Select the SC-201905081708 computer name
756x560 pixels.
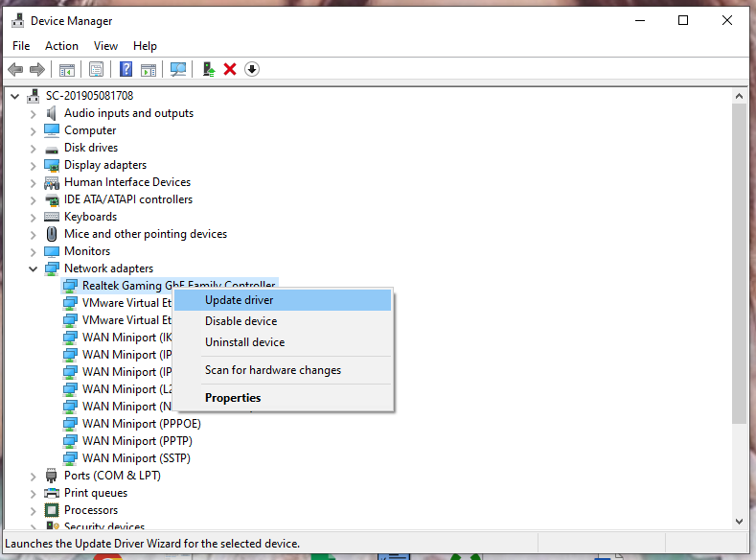pos(89,96)
